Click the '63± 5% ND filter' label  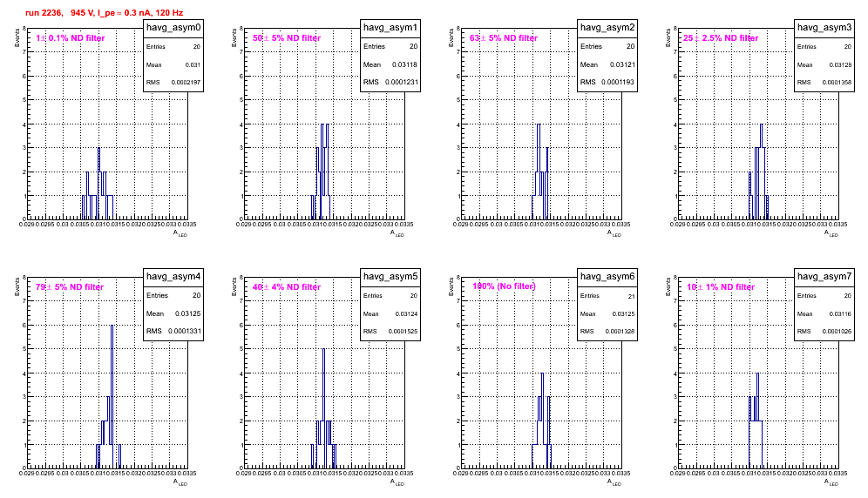[x=504, y=37]
